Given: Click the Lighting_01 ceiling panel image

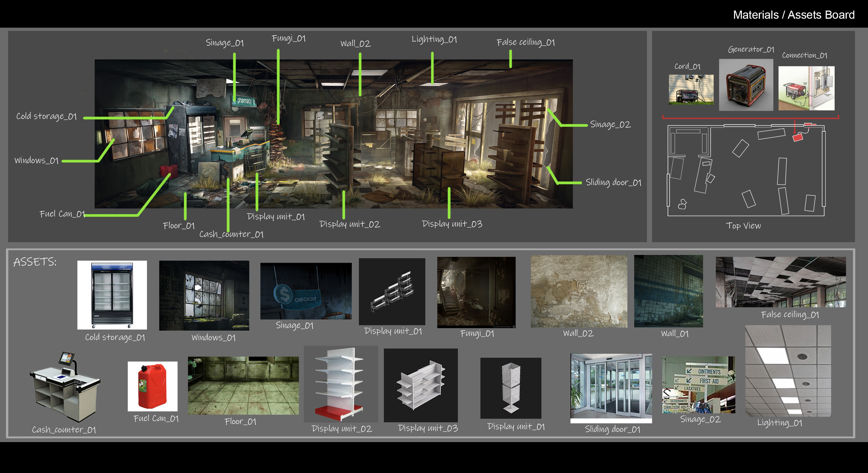Looking at the screenshot, I should (x=788, y=370).
